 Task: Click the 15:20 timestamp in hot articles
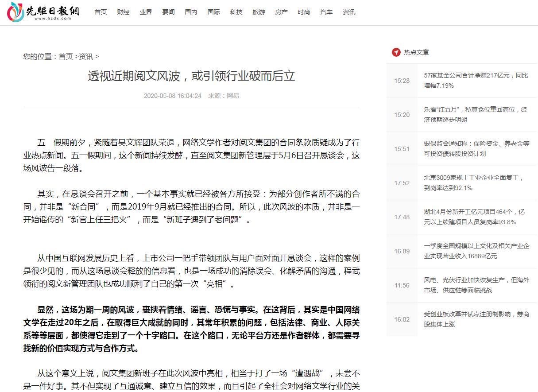pyautogui.click(x=402, y=115)
